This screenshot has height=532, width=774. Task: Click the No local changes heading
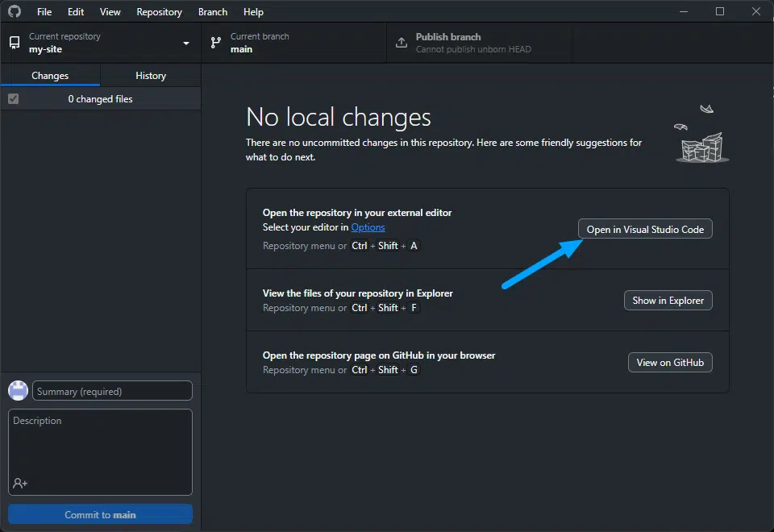(338, 117)
